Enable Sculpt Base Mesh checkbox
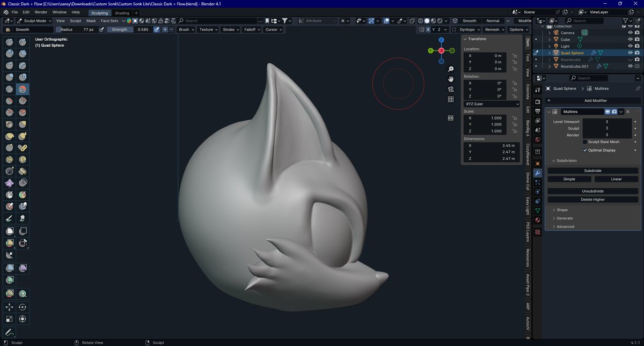The image size is (644, 346). [x=585, y=142]
